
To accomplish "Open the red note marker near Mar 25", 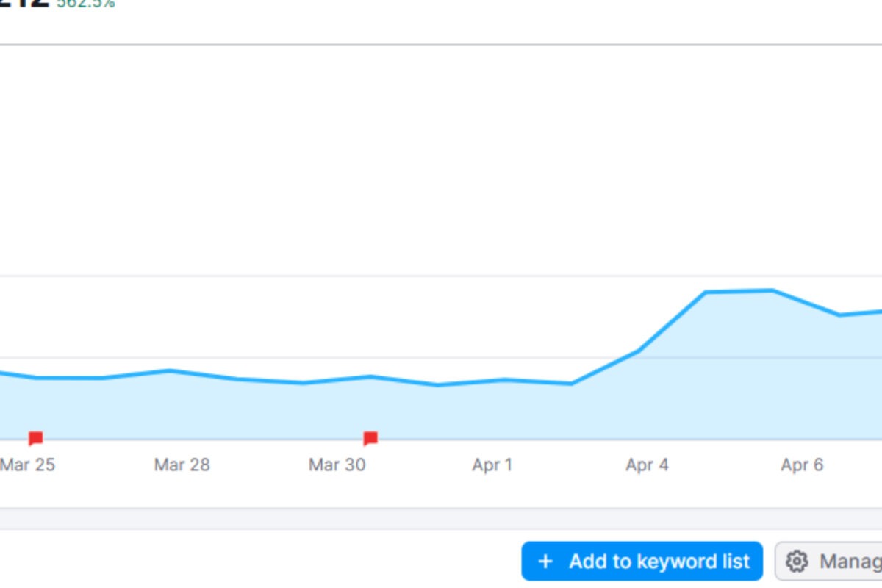I will [x=37, y=438].
